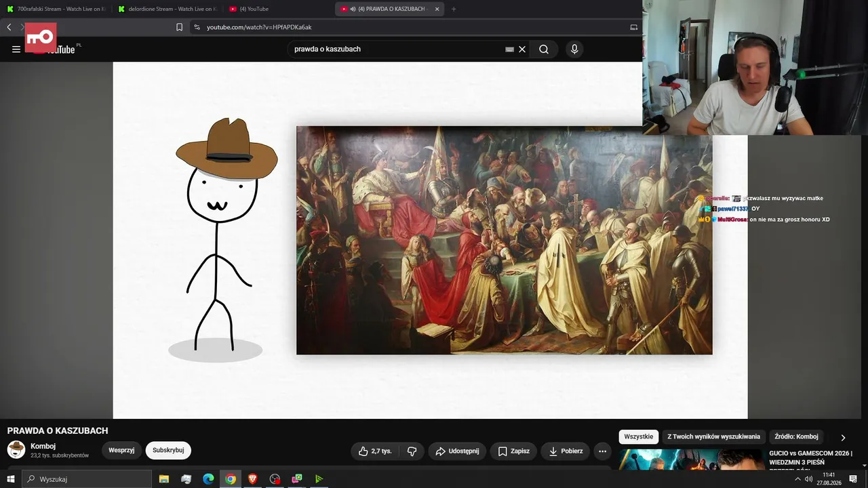Screen dimensions: 868x488
Task: Select the Źródło: Komboj filter chip
Action: [796, 436]
